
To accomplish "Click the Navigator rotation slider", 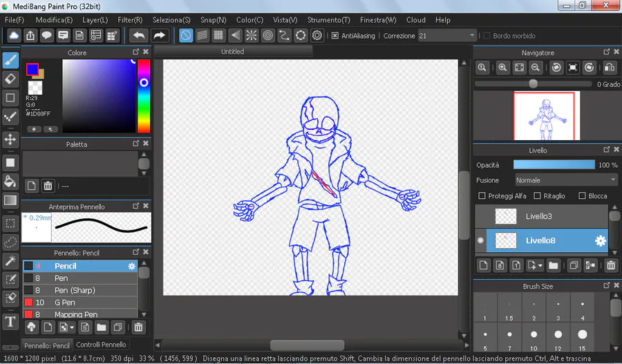I will [x=534, y=84].
